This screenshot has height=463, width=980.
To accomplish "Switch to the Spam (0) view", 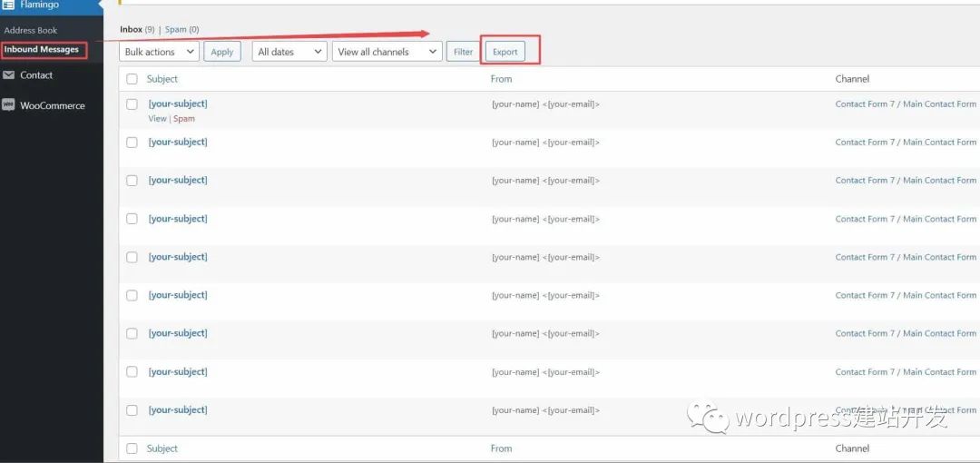I will [181, 29].
